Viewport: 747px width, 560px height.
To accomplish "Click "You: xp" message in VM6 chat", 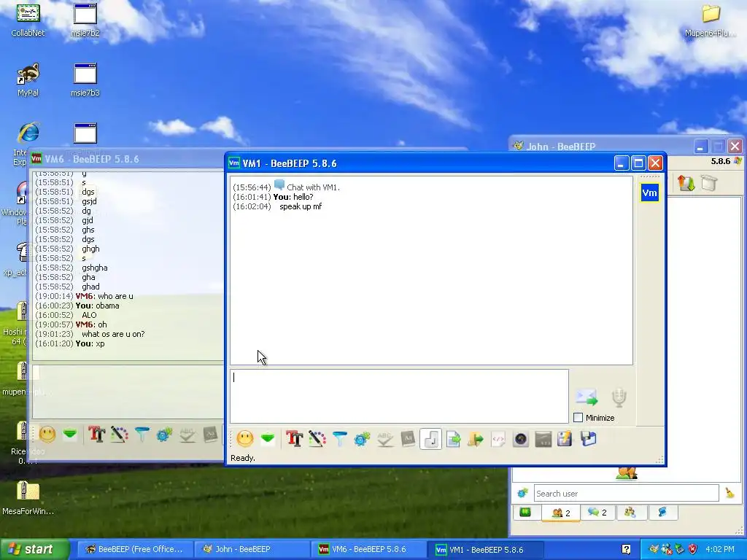I will tap(90, 344).
